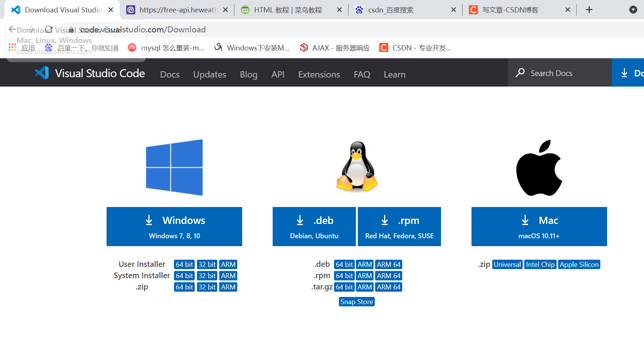Download the .deb package for Debian, Ubuntu

pyautogui.click(x=314, y=227)
